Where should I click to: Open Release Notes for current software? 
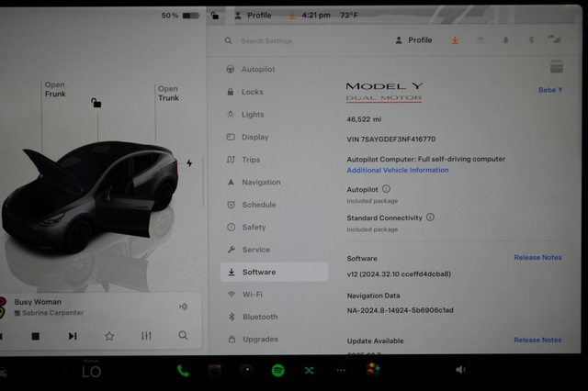click(x=537, y=257)
